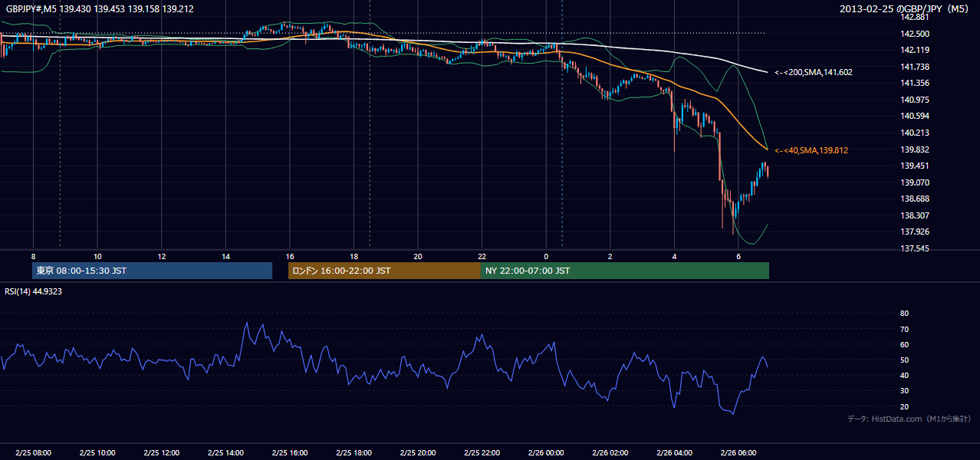Click price axis value 142.119

point(914,50)
